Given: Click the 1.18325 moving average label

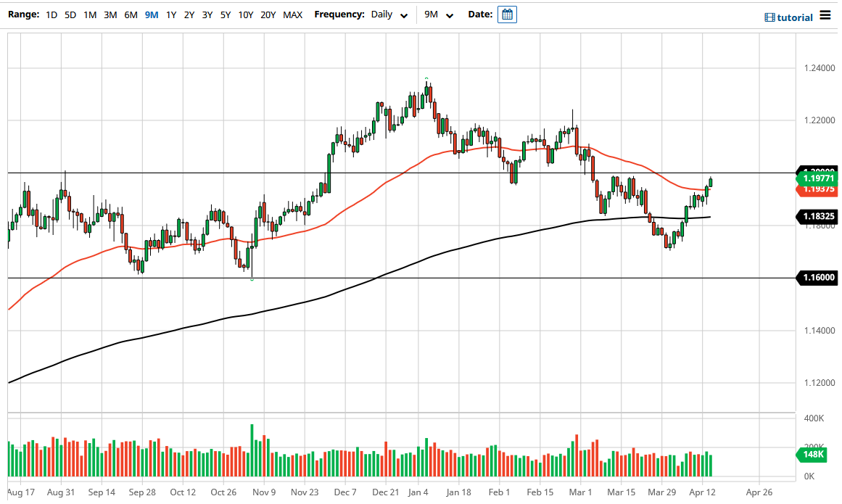Looking at the screenshot, I should 817,216.
